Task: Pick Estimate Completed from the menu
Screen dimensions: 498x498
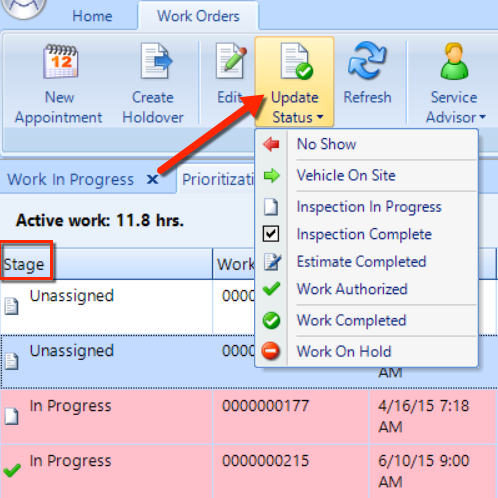Action: 361,262
